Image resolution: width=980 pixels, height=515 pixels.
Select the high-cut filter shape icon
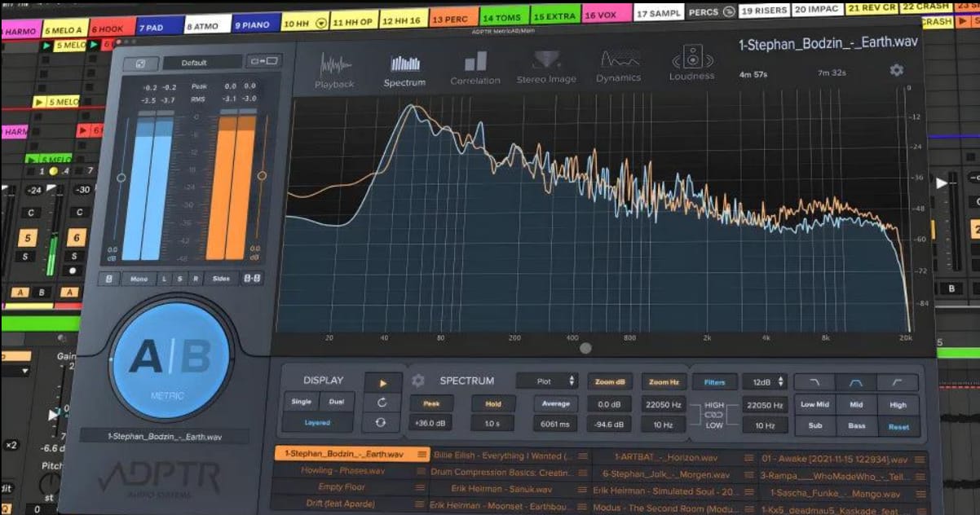(814, 382)
